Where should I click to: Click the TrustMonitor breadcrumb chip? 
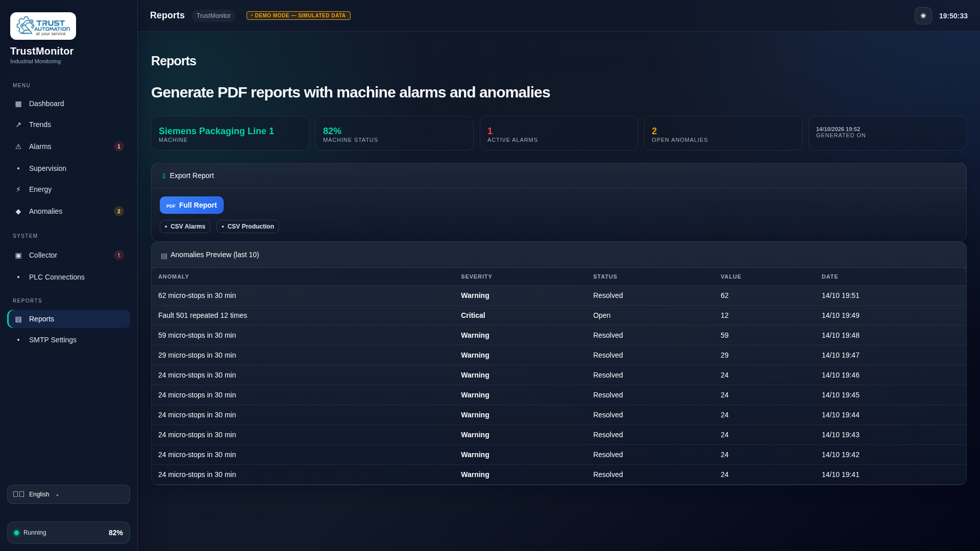click(x=213, y=16)
